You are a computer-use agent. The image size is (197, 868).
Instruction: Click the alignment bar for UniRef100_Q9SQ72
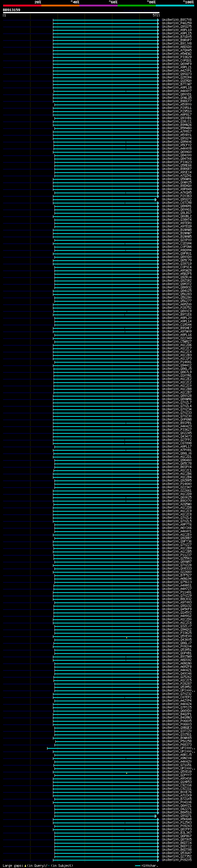pos(105,200)
